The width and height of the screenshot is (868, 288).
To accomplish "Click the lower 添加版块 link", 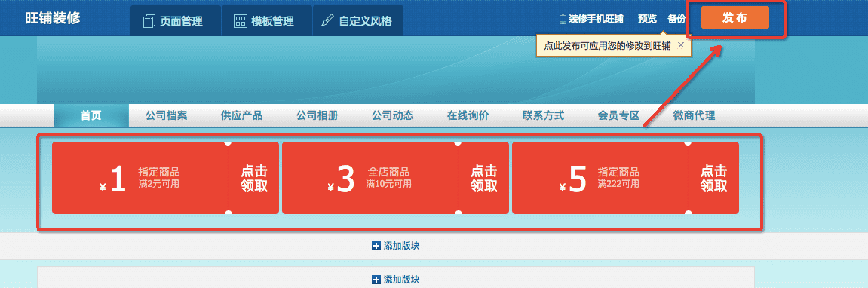I will (396, 280).
